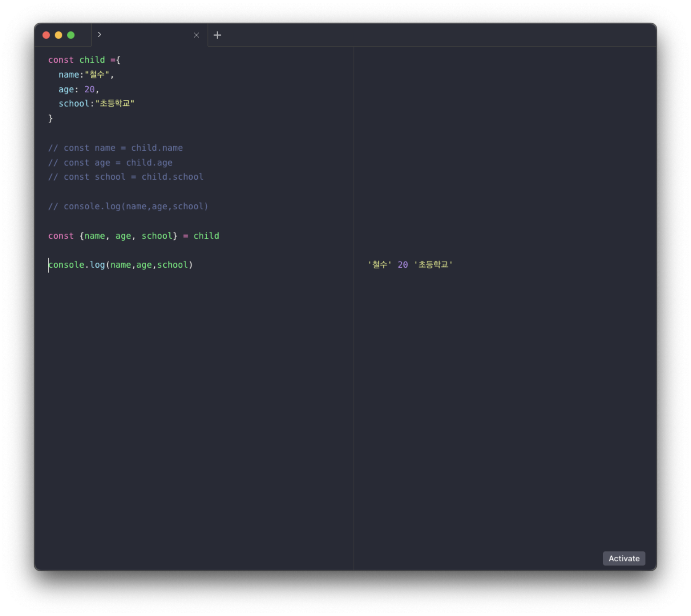Click the Activate button
Image resolution: width=691 pixels, height=616 pixels.
pyautogui.click(x=624, y=558)
